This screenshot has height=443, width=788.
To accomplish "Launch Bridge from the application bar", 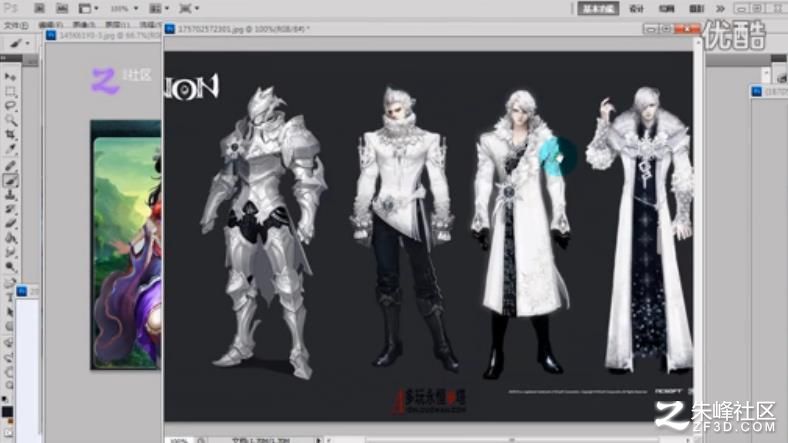I will point(39,9).
